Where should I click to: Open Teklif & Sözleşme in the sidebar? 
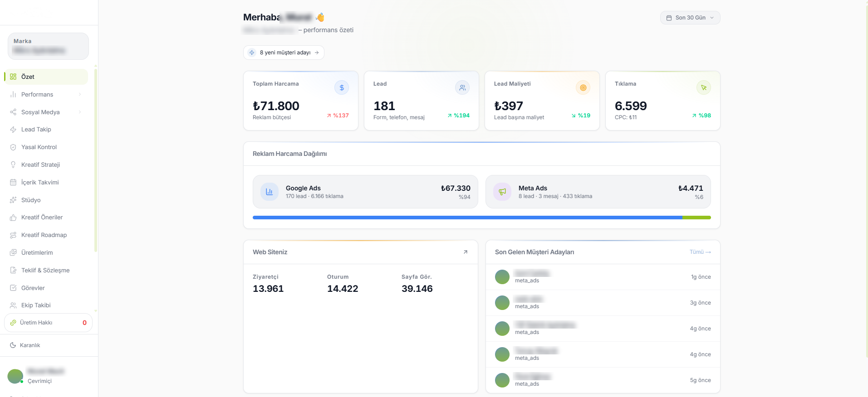[46, 270]
